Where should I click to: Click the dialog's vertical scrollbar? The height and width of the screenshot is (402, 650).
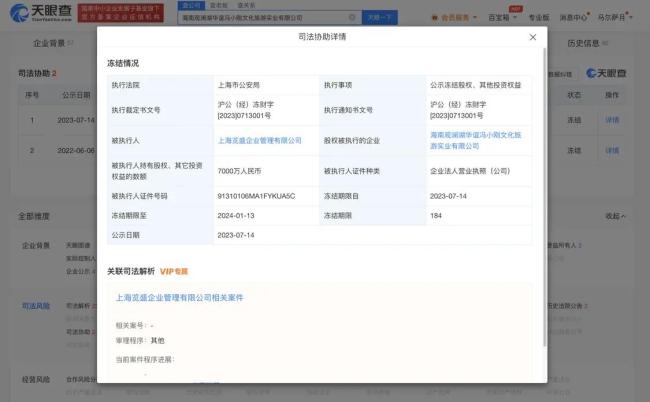tap(544, 197)
